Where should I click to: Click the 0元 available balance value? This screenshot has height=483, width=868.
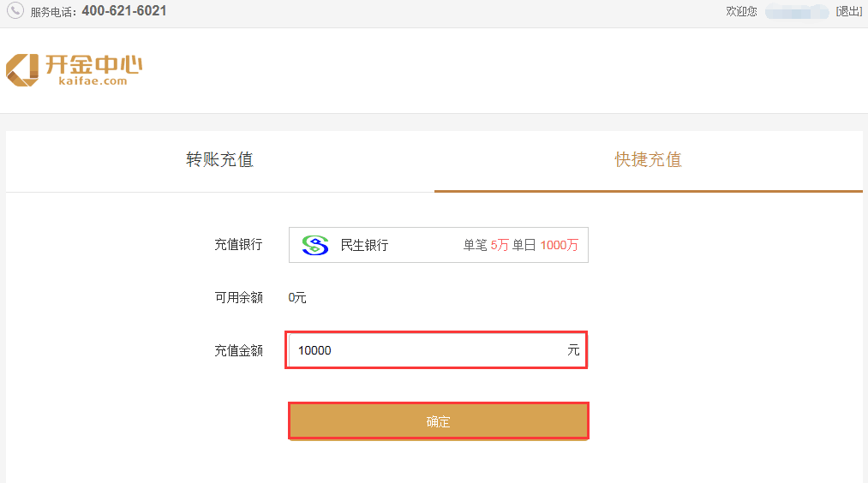pyautogui.click(x=297, y=298)
